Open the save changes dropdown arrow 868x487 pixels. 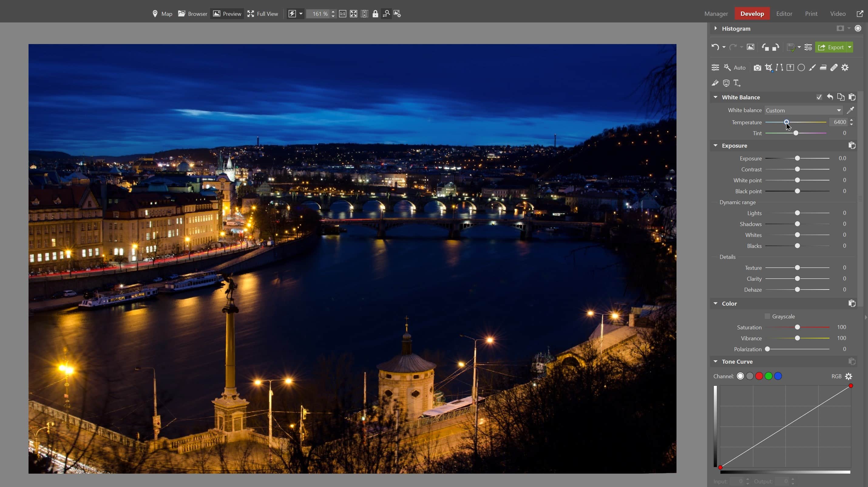[x=799, y=47]
